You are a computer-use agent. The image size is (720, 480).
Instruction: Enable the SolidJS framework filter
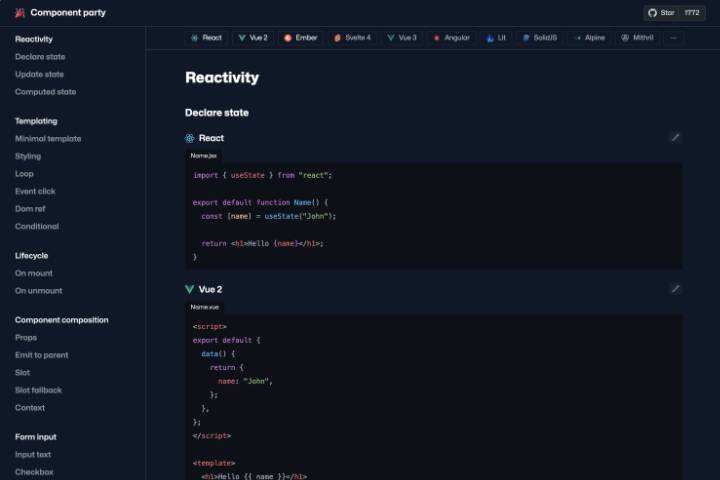coord(540,37)
